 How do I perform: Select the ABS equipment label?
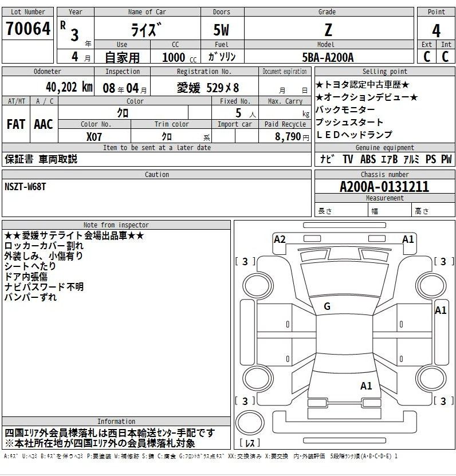[368, 160]
